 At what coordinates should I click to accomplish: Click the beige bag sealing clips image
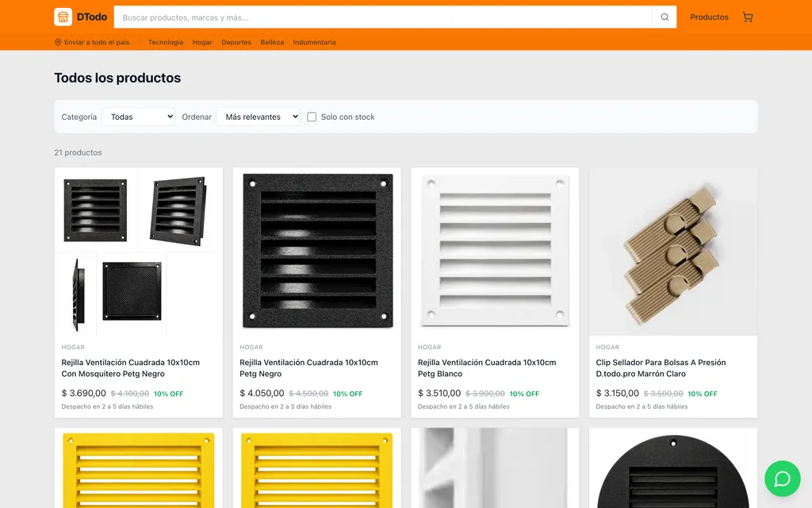point(673,252)
